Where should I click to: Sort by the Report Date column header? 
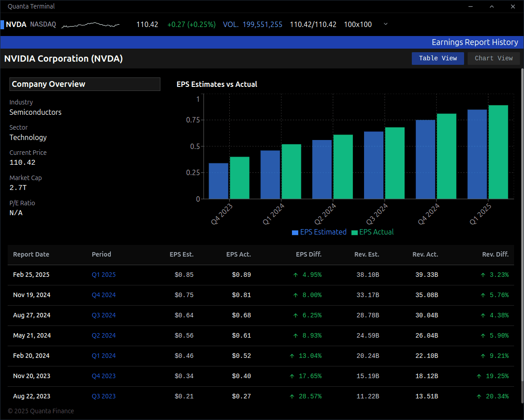[31, 254]
